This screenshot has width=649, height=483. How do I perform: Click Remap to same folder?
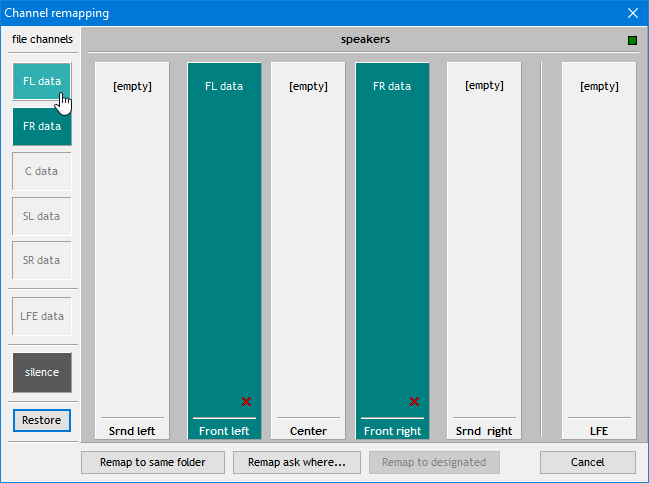152,462
